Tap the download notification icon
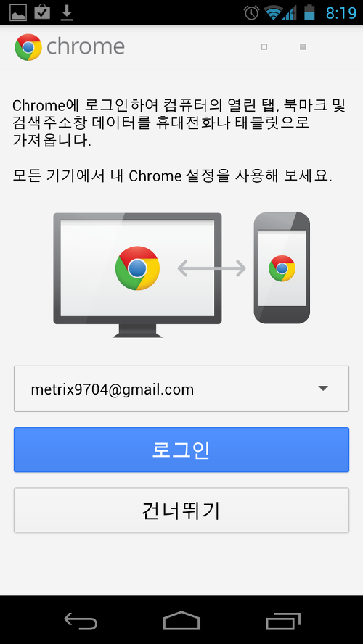The image size is (363, 644). [x=67, y=13]
